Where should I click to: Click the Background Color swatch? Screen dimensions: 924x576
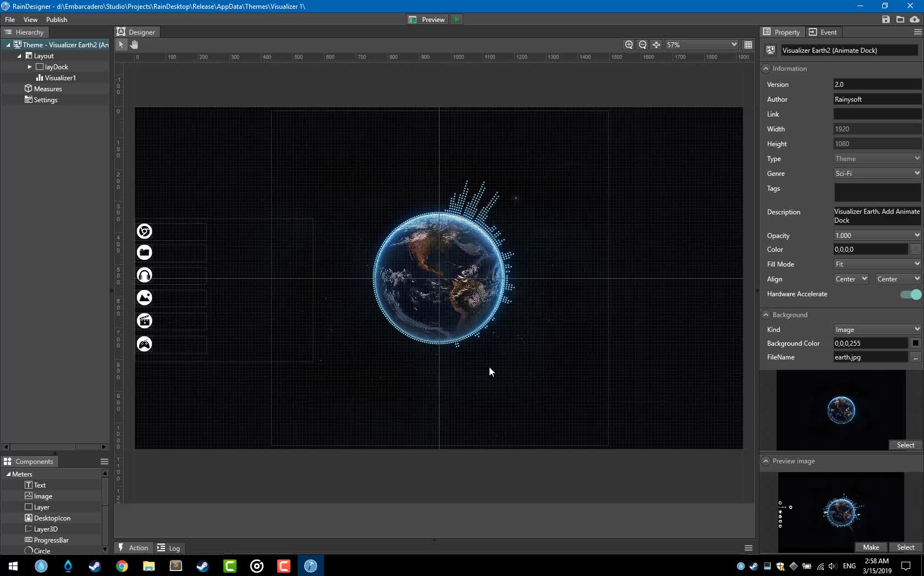point(915,344)
